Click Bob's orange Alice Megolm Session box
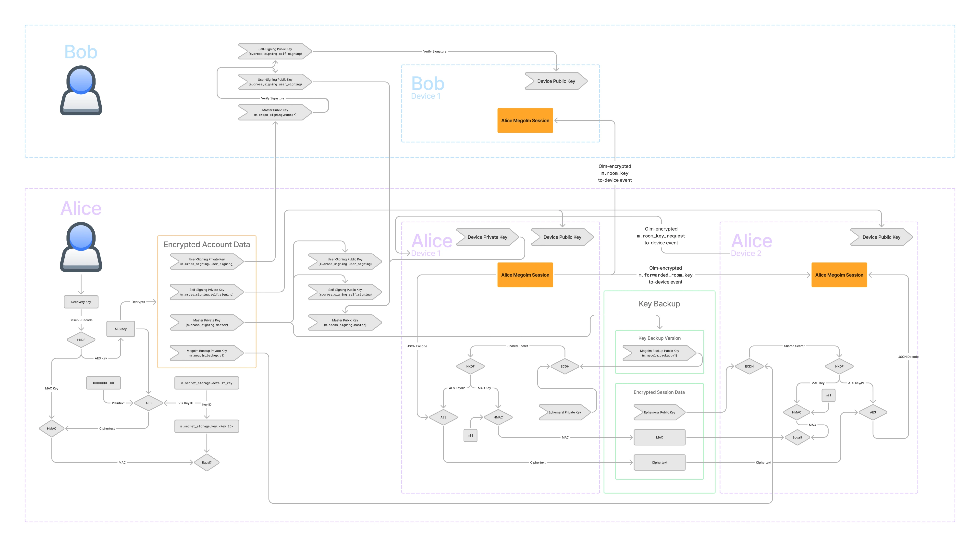Viewport: 980px width, 547px height. tap(525, 120)
